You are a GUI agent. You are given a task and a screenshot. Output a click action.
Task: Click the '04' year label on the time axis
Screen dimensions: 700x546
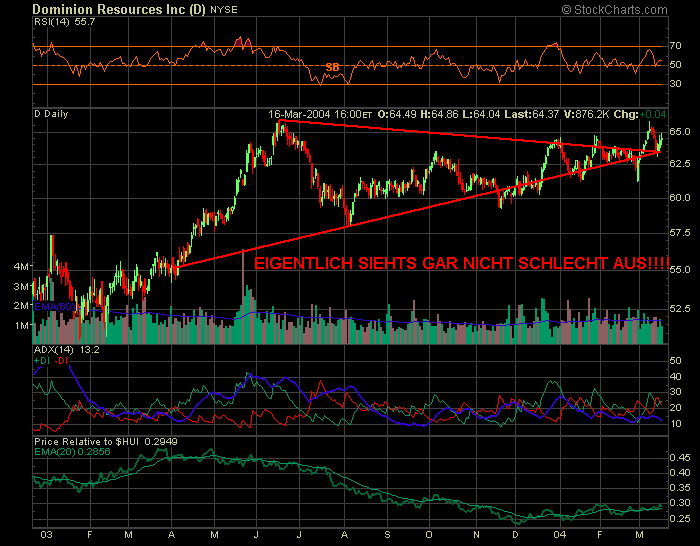[560, 535]
